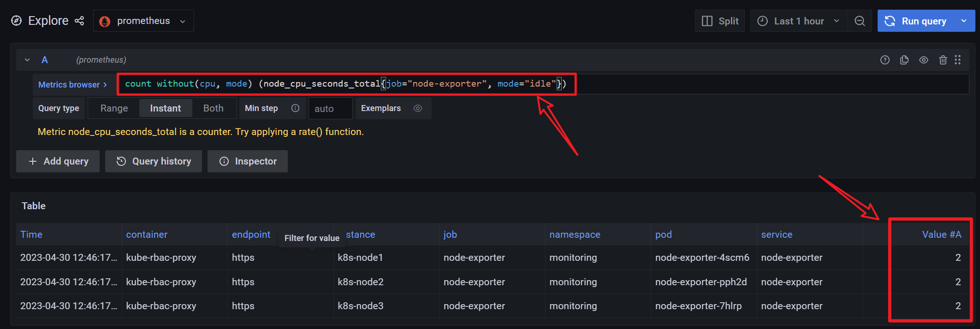Delete query A with trash icon
980x329 pixels.
point(943,60)
